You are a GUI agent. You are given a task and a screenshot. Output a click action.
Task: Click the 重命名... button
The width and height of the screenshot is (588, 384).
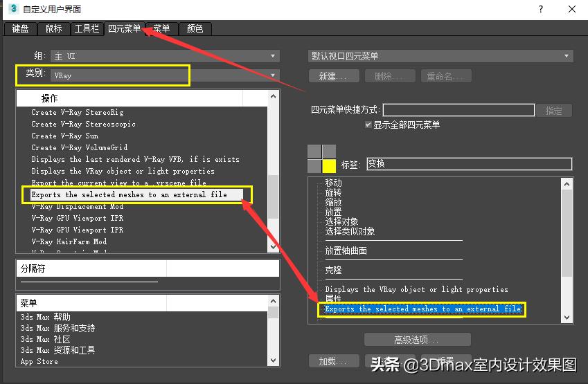click(x=446, y=76)
